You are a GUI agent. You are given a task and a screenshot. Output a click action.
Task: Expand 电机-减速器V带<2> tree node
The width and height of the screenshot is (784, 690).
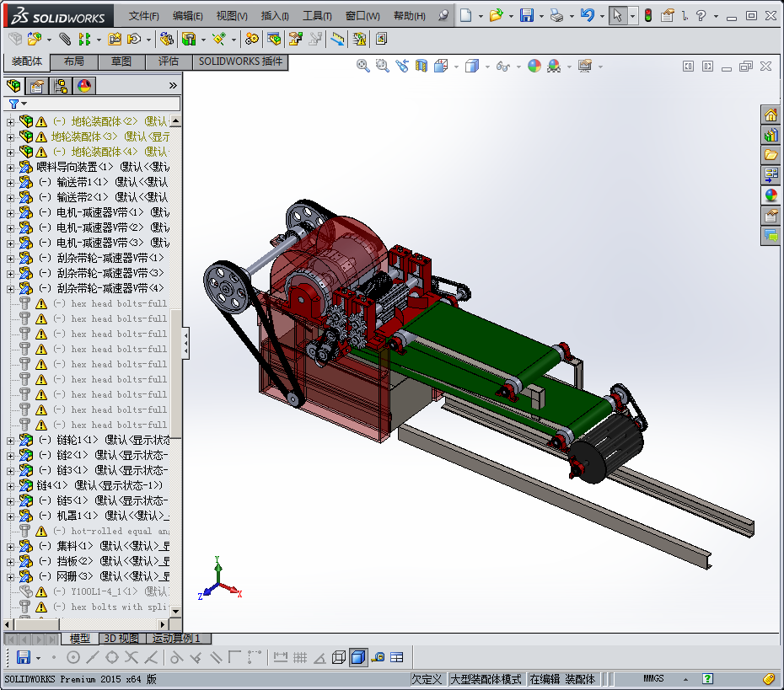pos(10,227)
